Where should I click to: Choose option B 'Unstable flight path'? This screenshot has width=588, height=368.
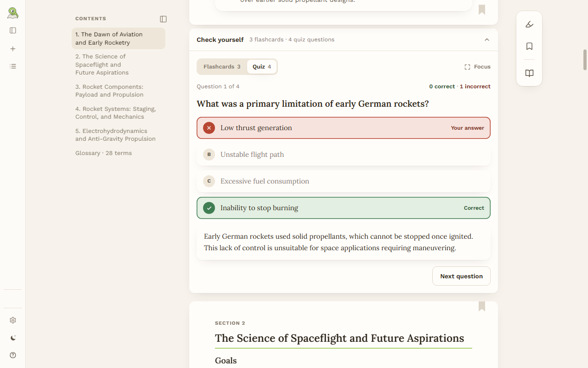344,155
